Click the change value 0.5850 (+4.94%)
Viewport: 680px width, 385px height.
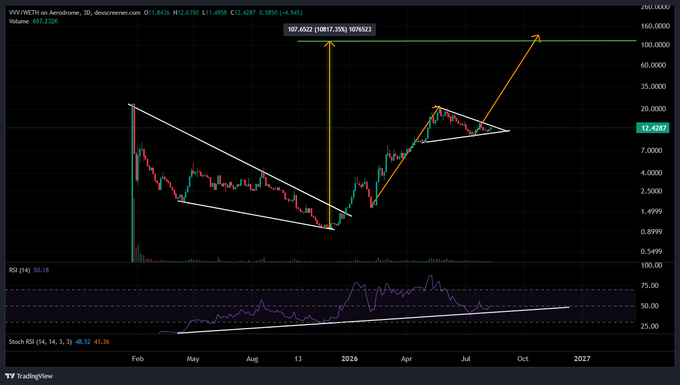281,13
